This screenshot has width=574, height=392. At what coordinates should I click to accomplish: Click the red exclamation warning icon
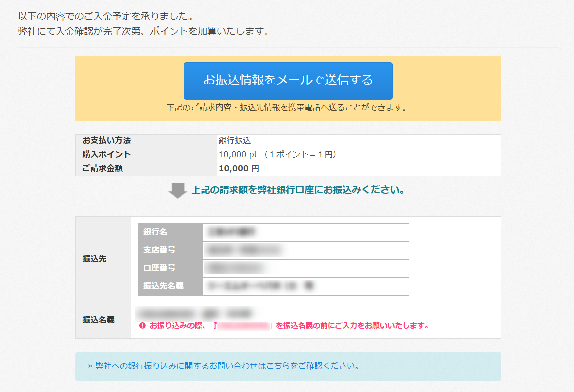[x=142, y=326]
